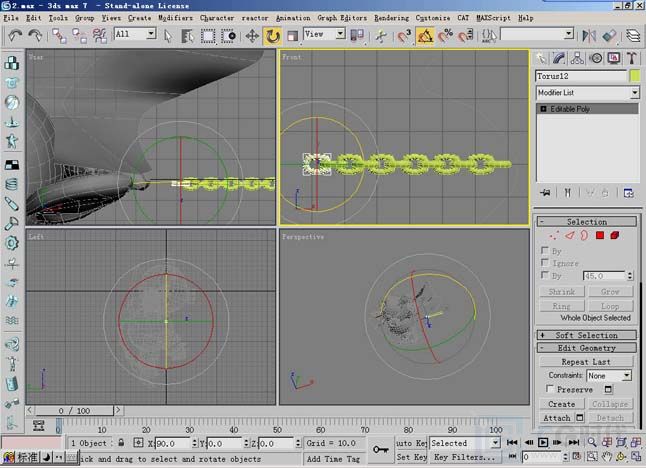Click the Pin Stack icon
Image resolution: width=646 pixels, height=468 pixels.
coord(545,192)
